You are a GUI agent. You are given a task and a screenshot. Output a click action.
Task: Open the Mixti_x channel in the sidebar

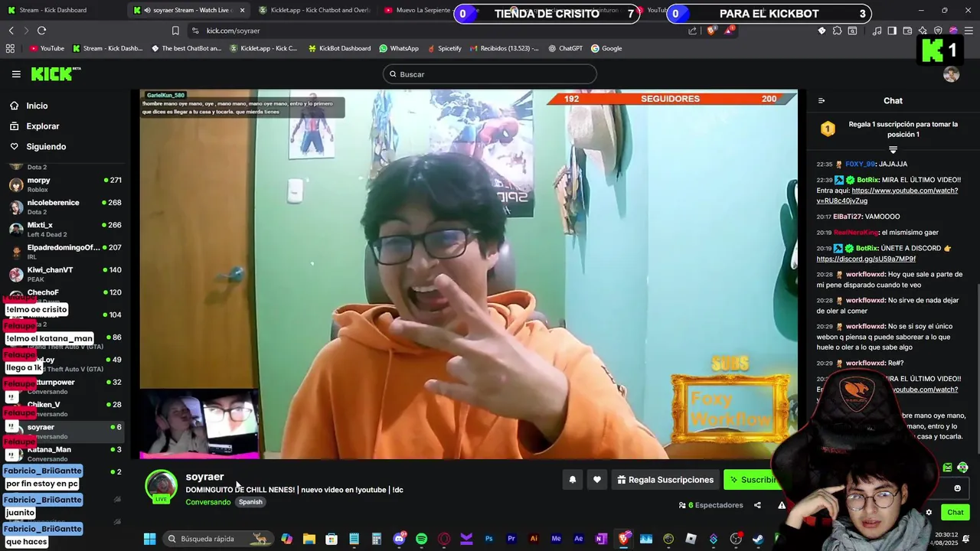[x=65, y=230]
